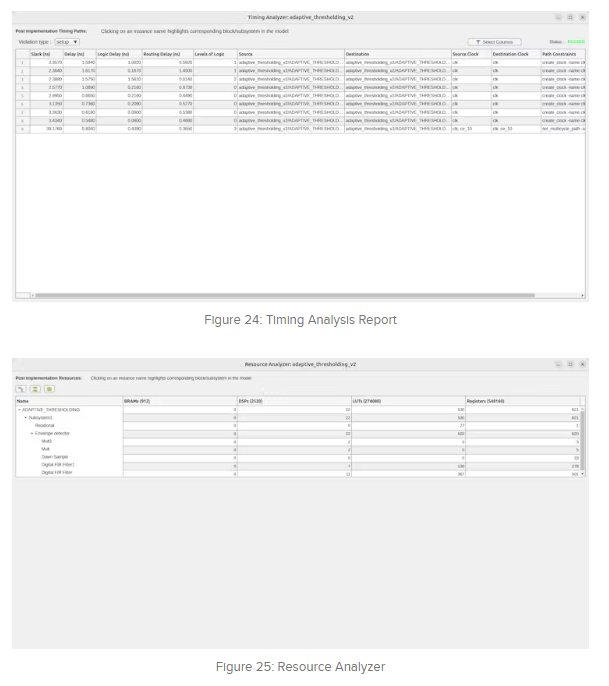Open the Violation type dropdown
Screen dimensions: 609x686
68,42
